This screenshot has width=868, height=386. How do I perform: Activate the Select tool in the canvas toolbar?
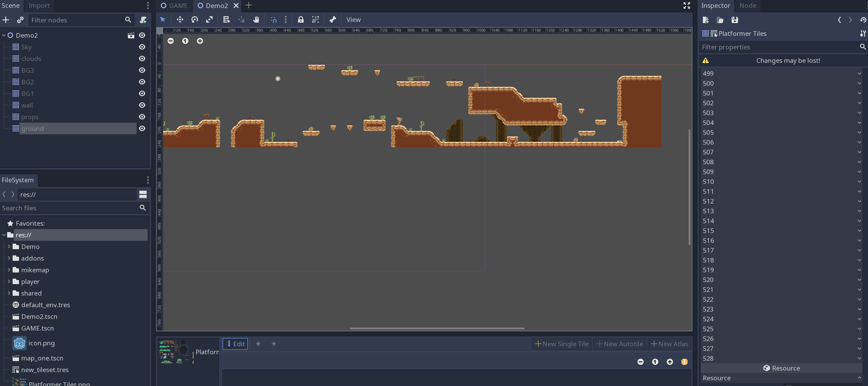(x=163, y=19)
